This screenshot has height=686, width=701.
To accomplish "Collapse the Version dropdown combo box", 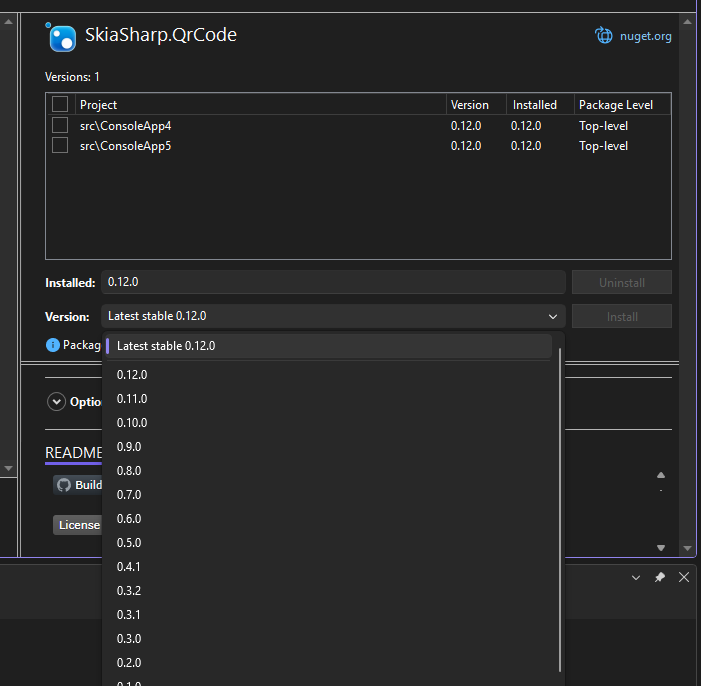I will [333, 316].
